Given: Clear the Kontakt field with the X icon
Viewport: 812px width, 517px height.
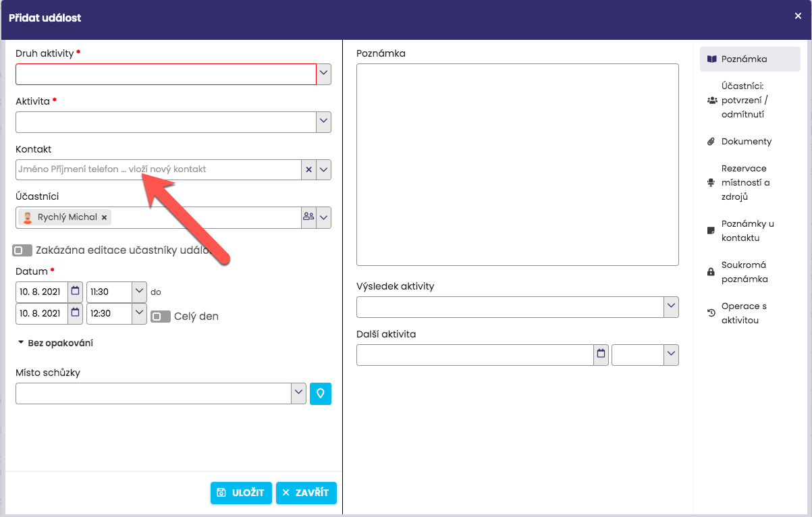Looking at the screenshot, I should pos(308,169).
